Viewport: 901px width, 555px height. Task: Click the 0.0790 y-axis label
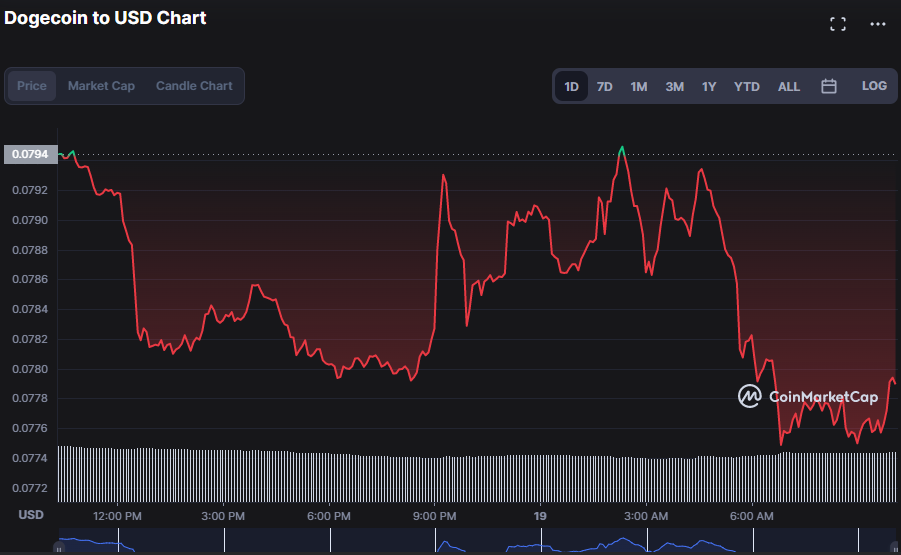[30, 220]
